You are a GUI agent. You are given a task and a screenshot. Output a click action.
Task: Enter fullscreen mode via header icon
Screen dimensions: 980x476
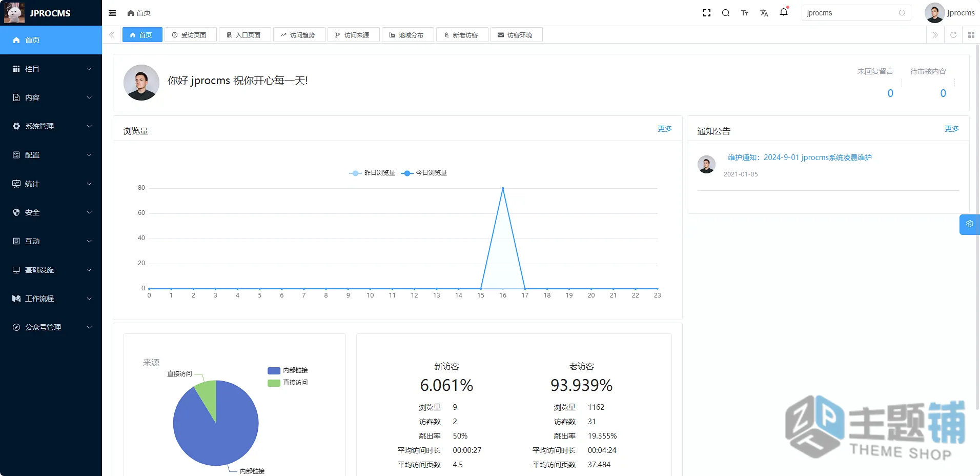coord(707,13)
